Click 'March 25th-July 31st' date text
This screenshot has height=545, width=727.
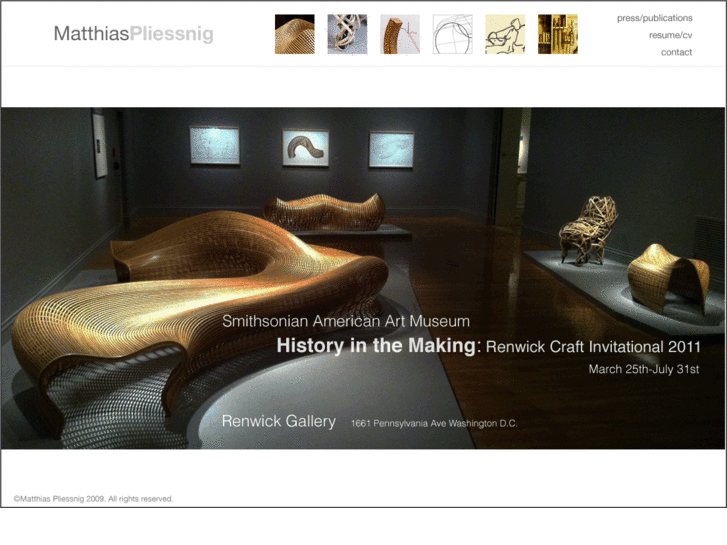644,369
